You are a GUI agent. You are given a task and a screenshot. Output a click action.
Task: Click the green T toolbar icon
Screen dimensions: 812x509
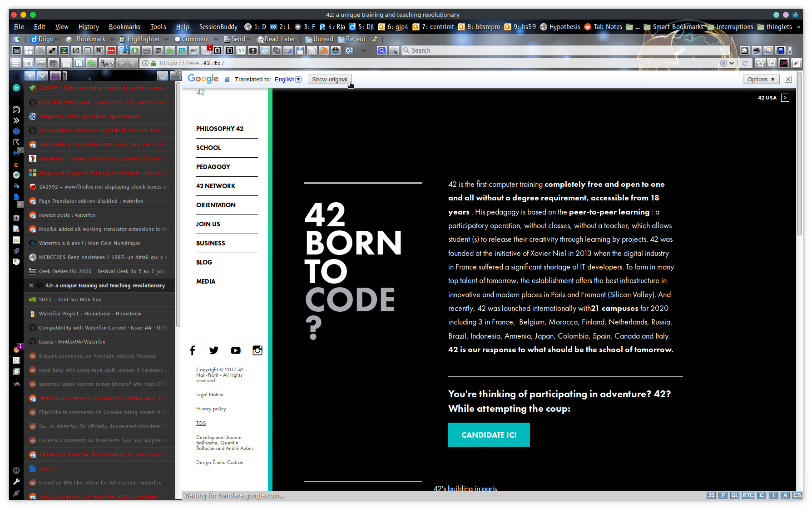point(135,50)
